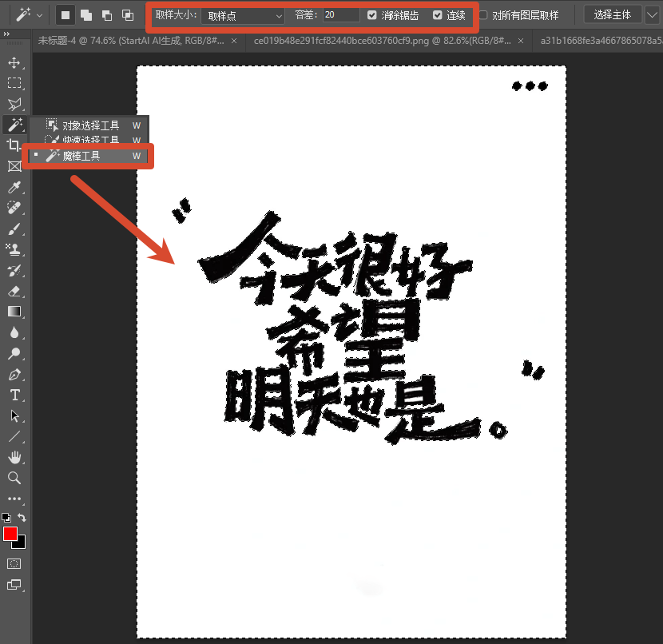The height and width of the screenshot is (644, 663).
Task: Choose Subtract from Selection mode
Action: [x=107, y=16]
